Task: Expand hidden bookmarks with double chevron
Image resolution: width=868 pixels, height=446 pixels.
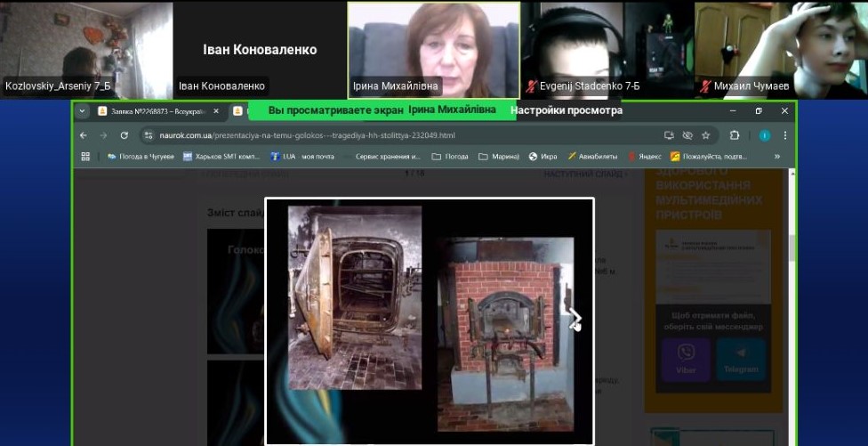Action: coord(776,156)
